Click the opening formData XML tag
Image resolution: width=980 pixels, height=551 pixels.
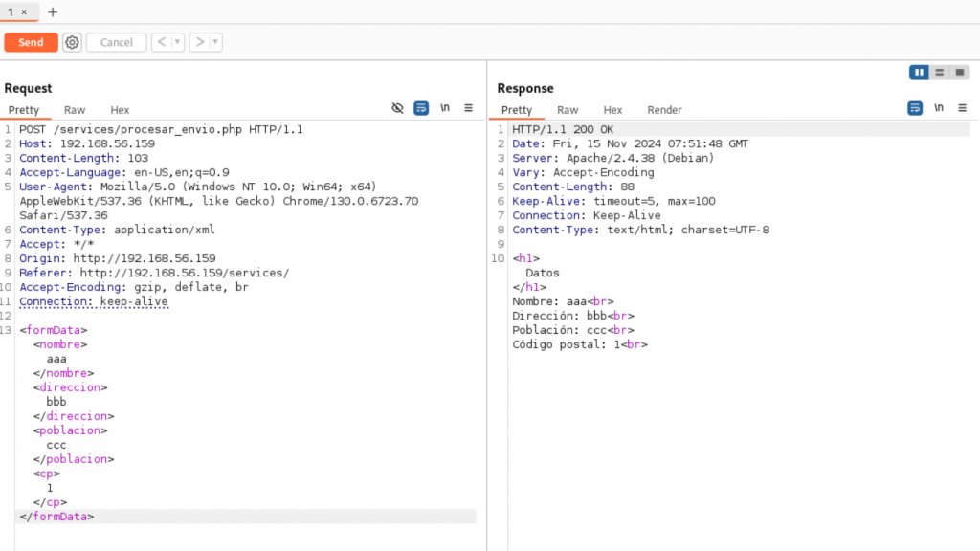pyautogui.click(x=54, y=330)
